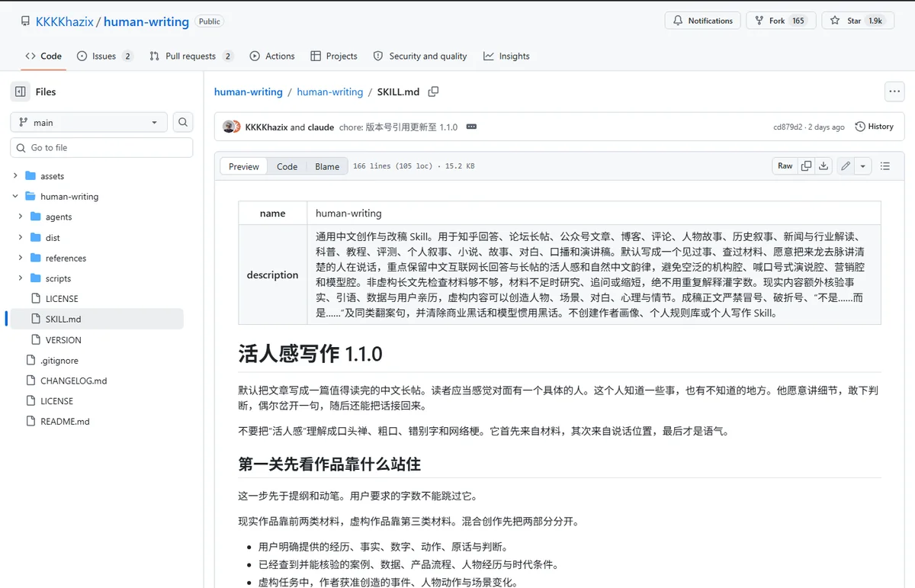Open more edit options dropdown arrow
915x588 pixels.
click(x=863, y=165)
